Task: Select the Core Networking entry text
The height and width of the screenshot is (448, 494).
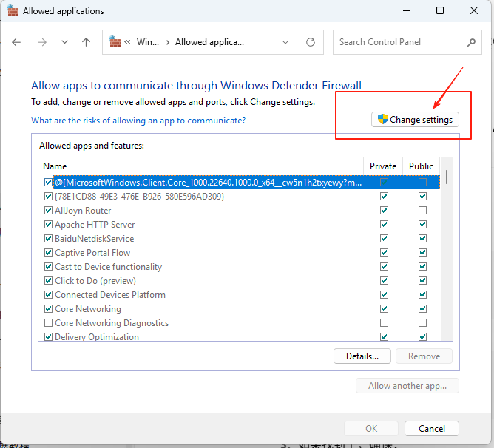Action: tap(88, 309)
